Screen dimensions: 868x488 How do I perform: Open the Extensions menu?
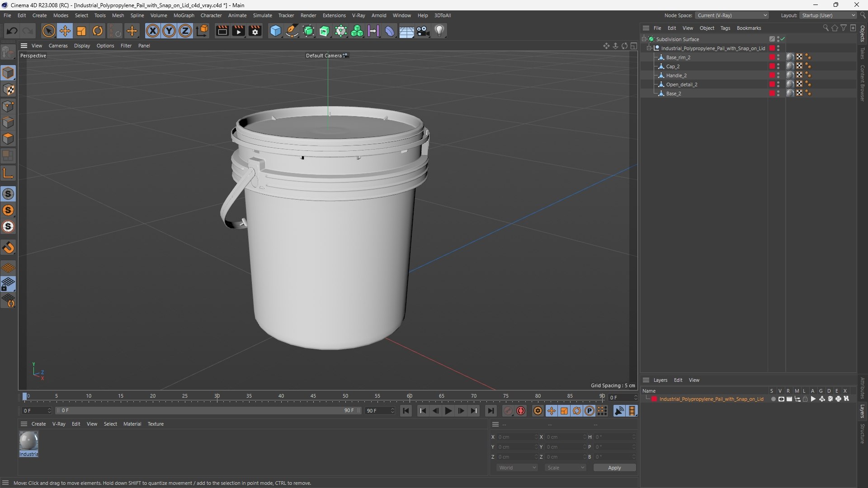pos(334,15)
